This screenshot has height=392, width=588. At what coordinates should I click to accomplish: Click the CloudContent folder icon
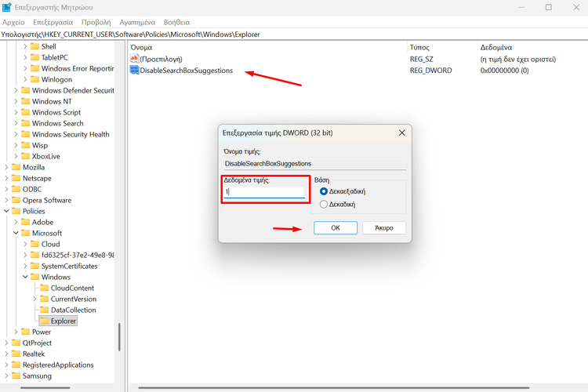click(44, 288)
